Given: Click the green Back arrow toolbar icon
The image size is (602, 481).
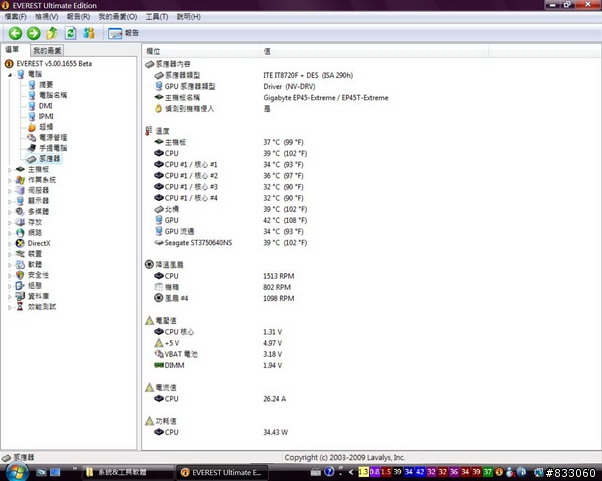Looking at the screenshot, I should (x=15, y=33).
